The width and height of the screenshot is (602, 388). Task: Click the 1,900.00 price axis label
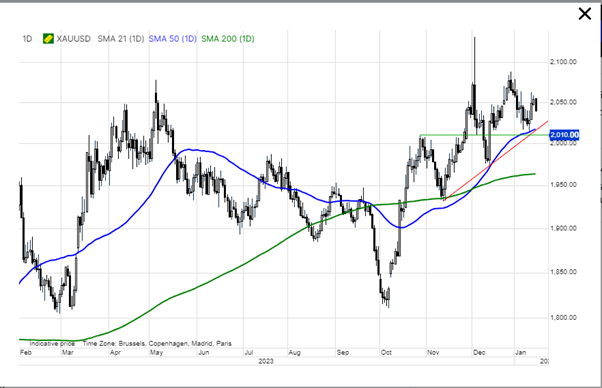pos(563,228)
